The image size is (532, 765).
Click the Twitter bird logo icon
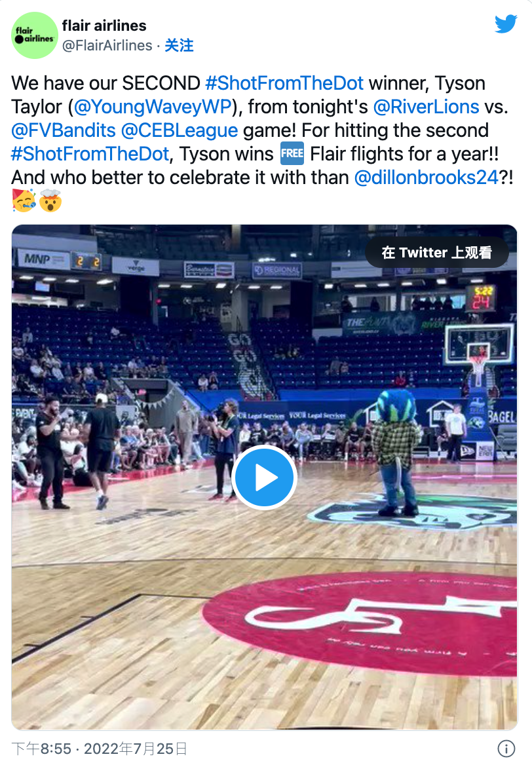[506, 24]
